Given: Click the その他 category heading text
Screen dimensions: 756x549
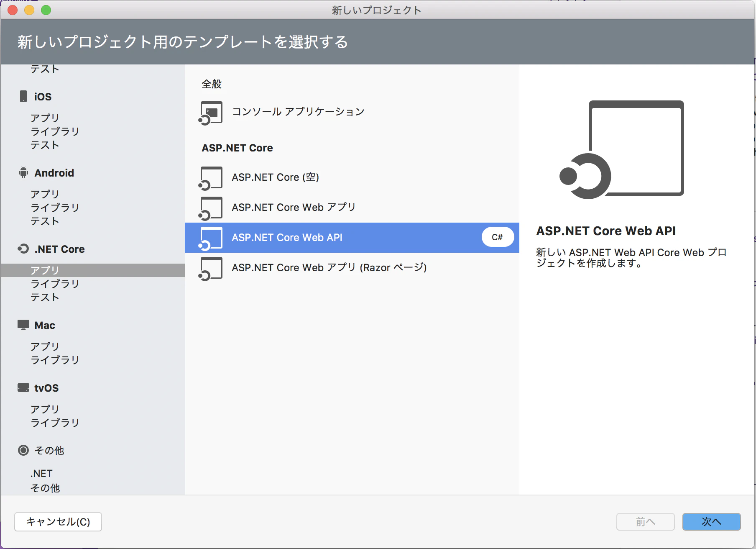Looking at the screenshot, I should (49, 450).
